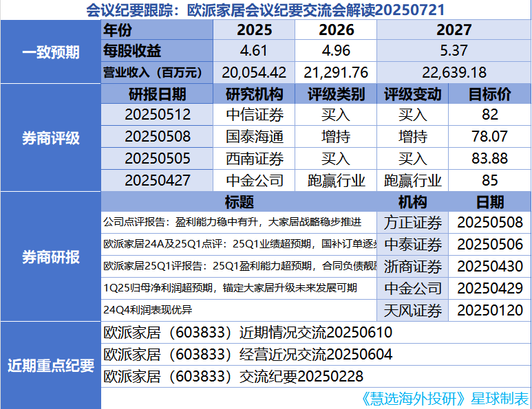This screenshot has height=409, width=532.
Task: Click the 年份 header cell
Action: (x=157, y=30)
